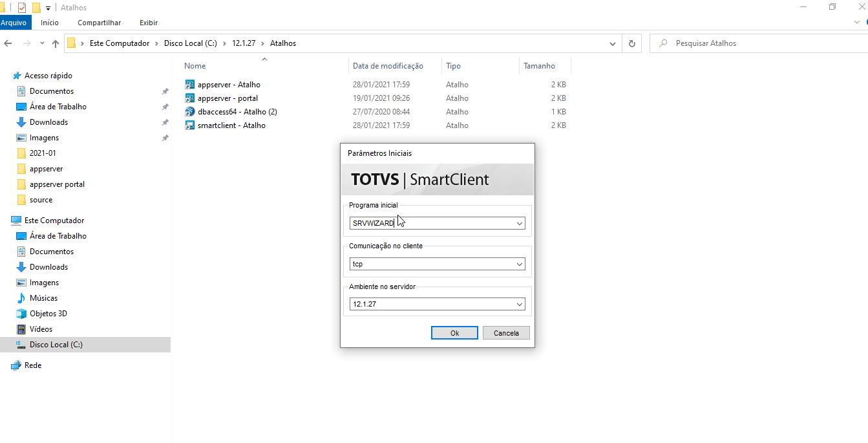Click the Disco Local (C:) drive icon

[21, 345]
